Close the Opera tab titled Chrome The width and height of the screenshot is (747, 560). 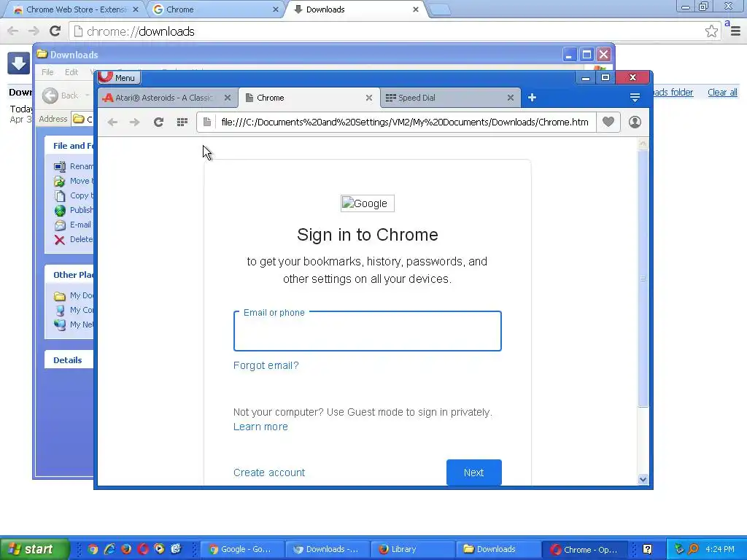pyautogui.click(x=368, y=98)
